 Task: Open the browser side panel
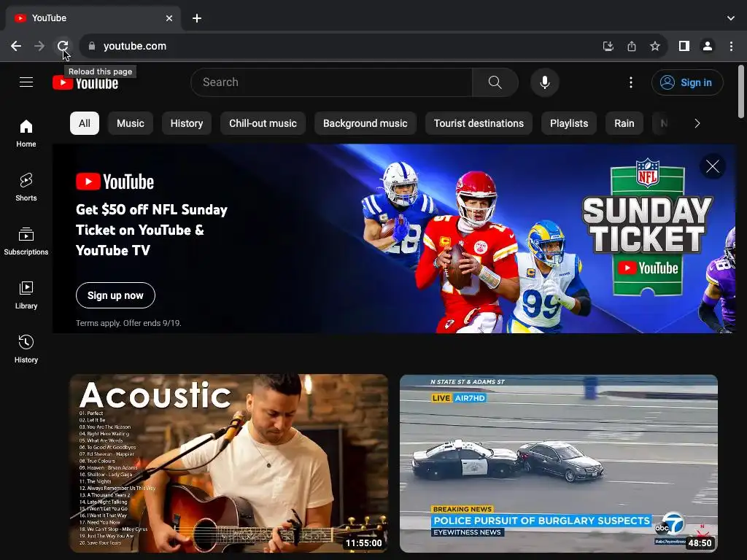point(684,46)
